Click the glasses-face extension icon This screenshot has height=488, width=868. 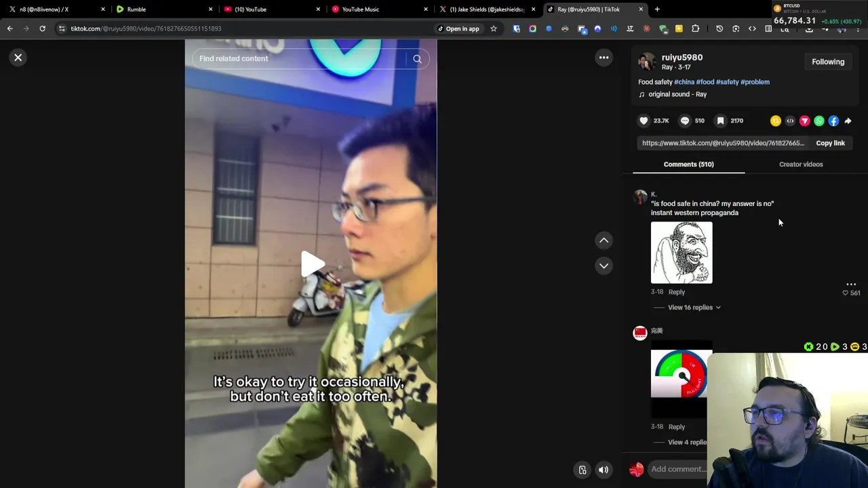point(565,28)
